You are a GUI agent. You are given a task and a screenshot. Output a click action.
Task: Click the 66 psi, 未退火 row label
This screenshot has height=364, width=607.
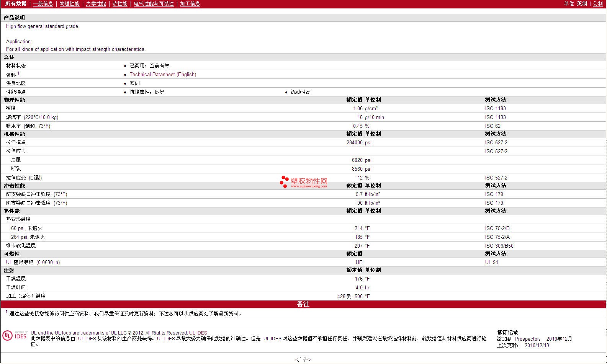(x=27, y=229)
